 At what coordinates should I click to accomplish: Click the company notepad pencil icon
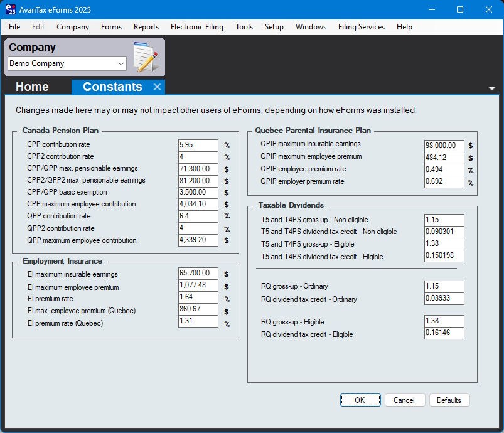[145, 58]
